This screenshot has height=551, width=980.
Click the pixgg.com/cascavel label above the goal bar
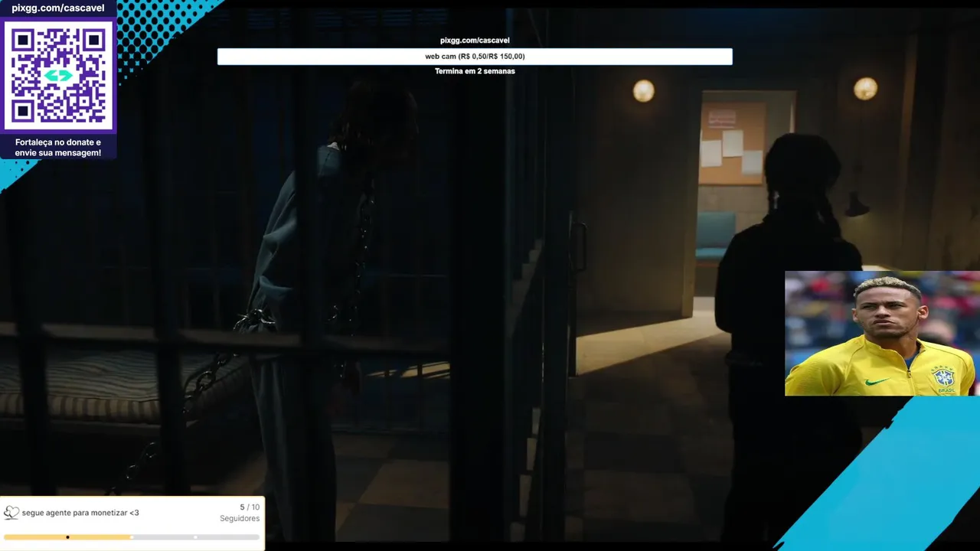475,41
